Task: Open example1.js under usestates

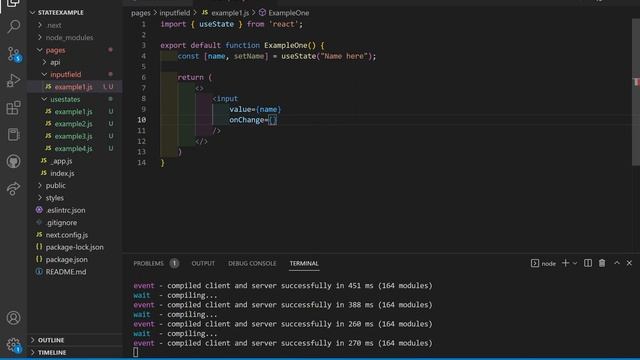Action: point(75,111)
